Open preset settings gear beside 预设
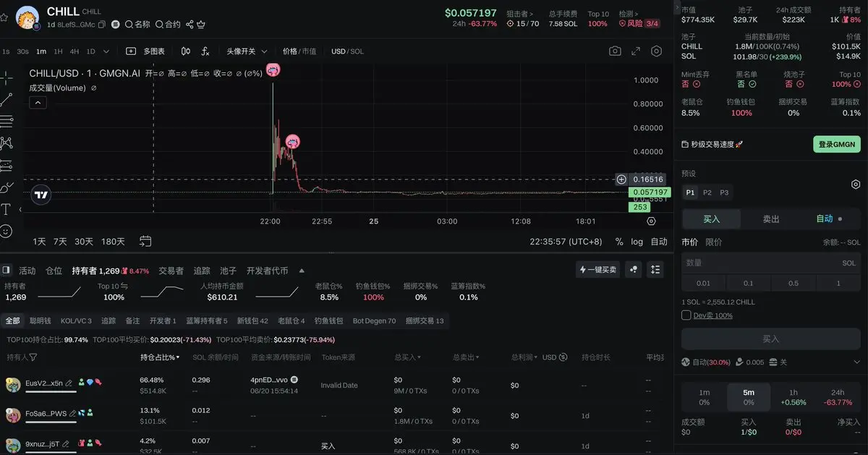Viewport: 868px width, 455px height. (856, 184)
